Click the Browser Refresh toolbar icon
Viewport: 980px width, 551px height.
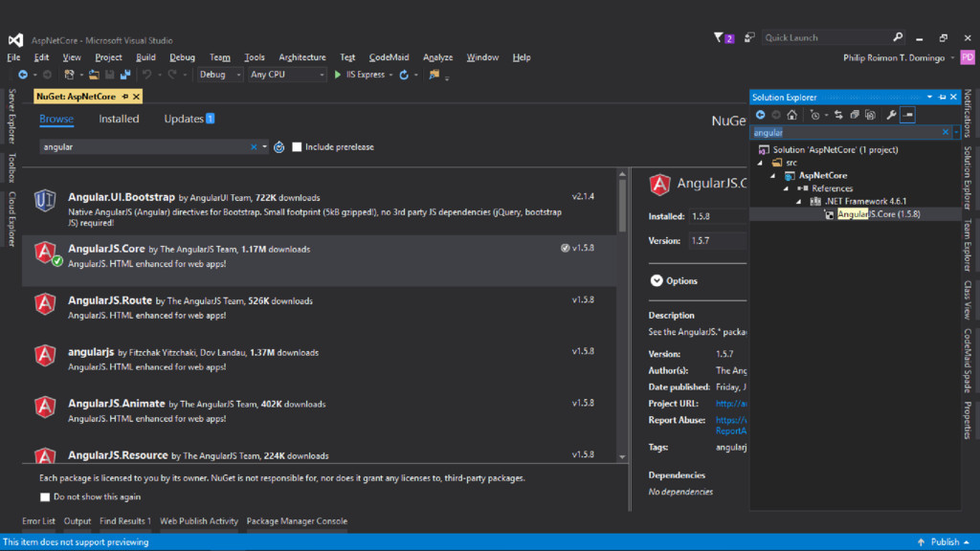point(404,75)
